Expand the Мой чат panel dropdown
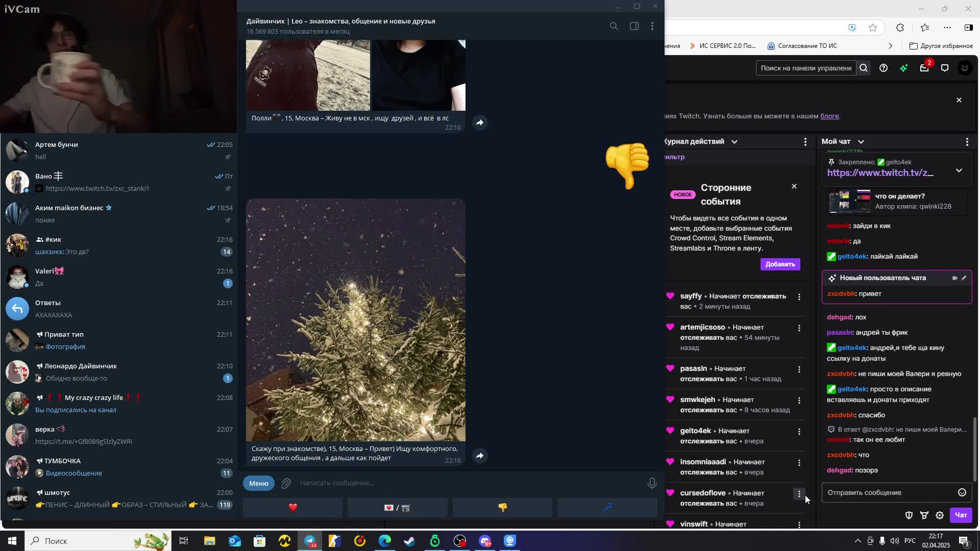980x551 pixels. point(861,141)
